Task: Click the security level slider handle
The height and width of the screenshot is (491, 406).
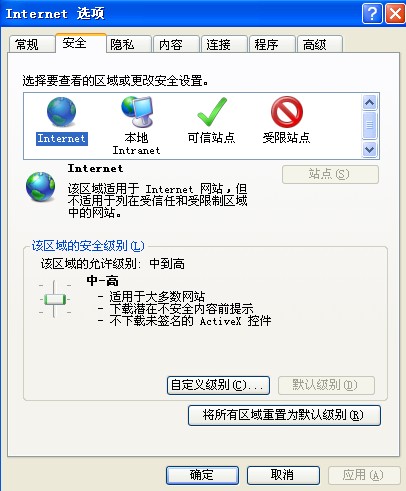Action: pos(55,299)
